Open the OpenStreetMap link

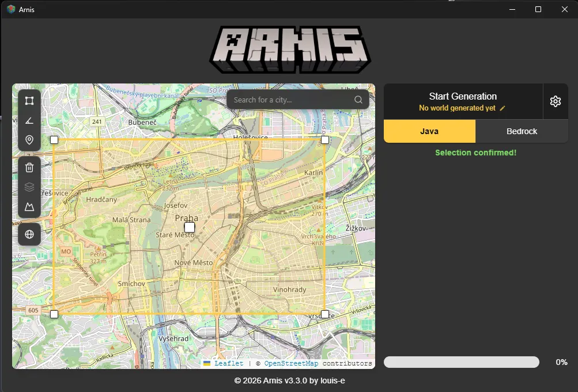(291, 363)
